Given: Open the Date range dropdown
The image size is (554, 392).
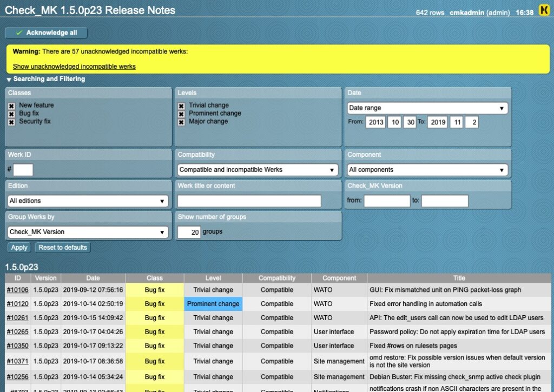Looking at the screenshot, I should [x=427, y=108].
